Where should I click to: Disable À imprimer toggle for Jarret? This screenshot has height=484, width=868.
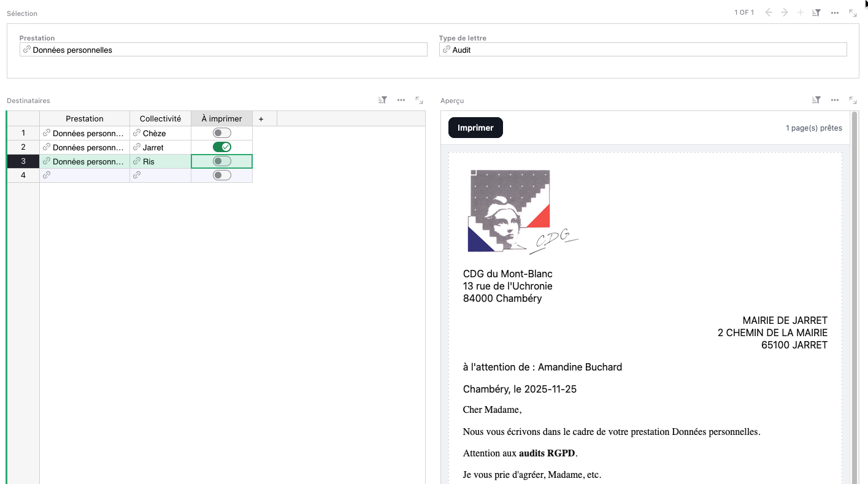tap(221, 147)
